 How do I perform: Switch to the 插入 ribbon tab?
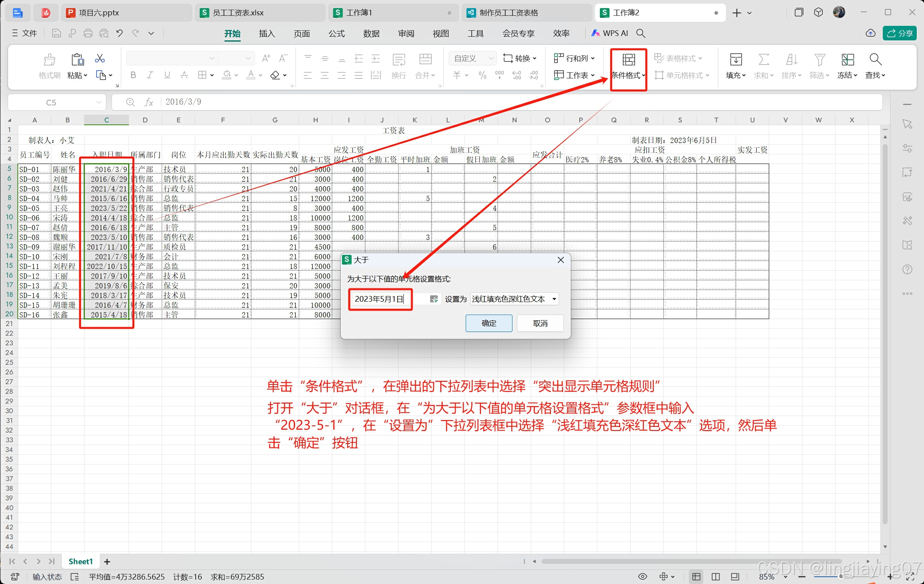tap(266, 34)
